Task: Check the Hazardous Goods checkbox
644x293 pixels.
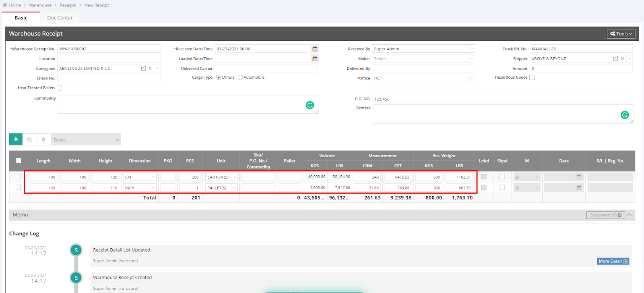Action: pos(532,77)
